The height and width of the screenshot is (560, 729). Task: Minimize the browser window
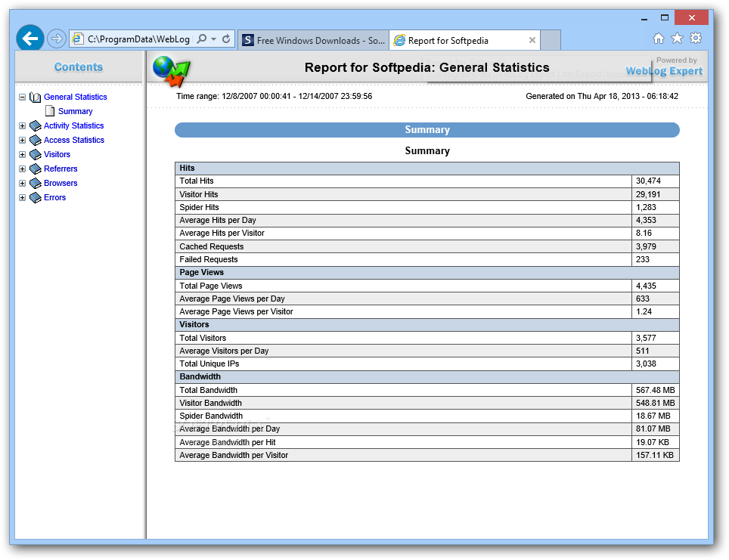point(644,18)
